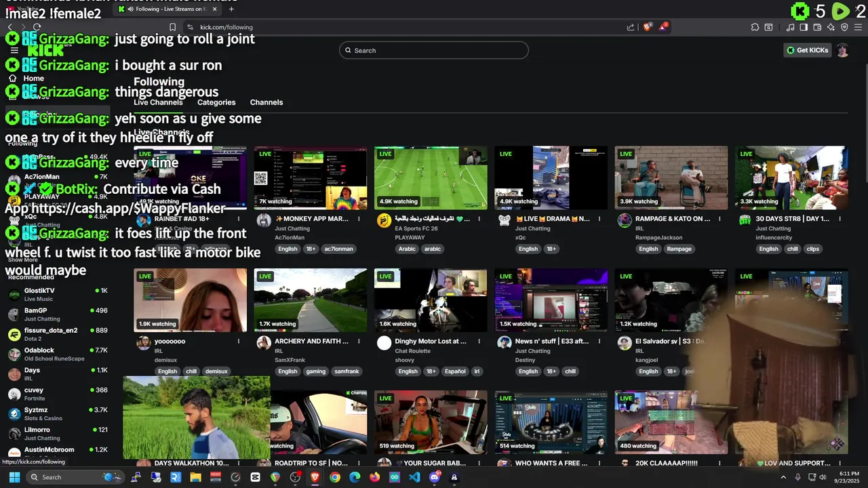868x488 pixels.
Task: Click xQc channel avatar under DRAMA stream
Action: pyautogui.click(x=504, y=220)
